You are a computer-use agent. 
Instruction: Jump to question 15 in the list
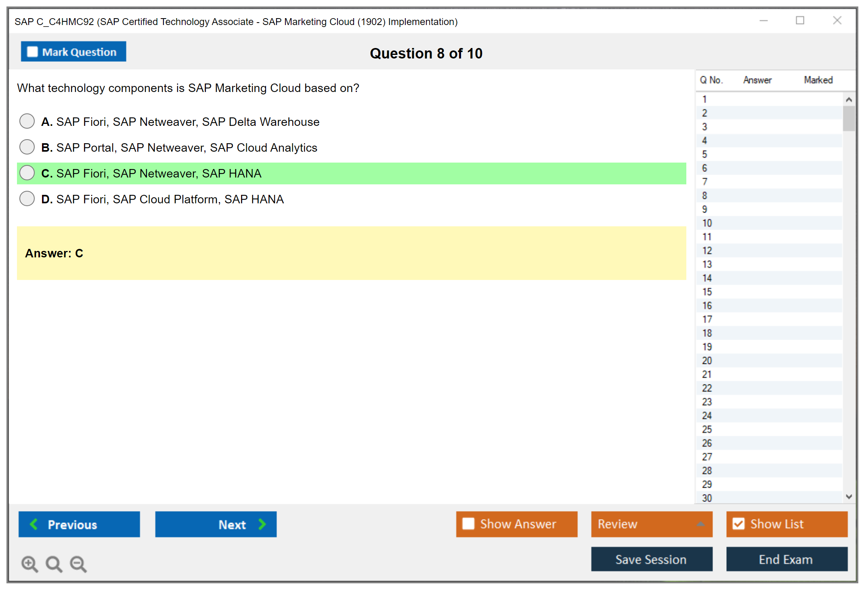pos(707,292)
